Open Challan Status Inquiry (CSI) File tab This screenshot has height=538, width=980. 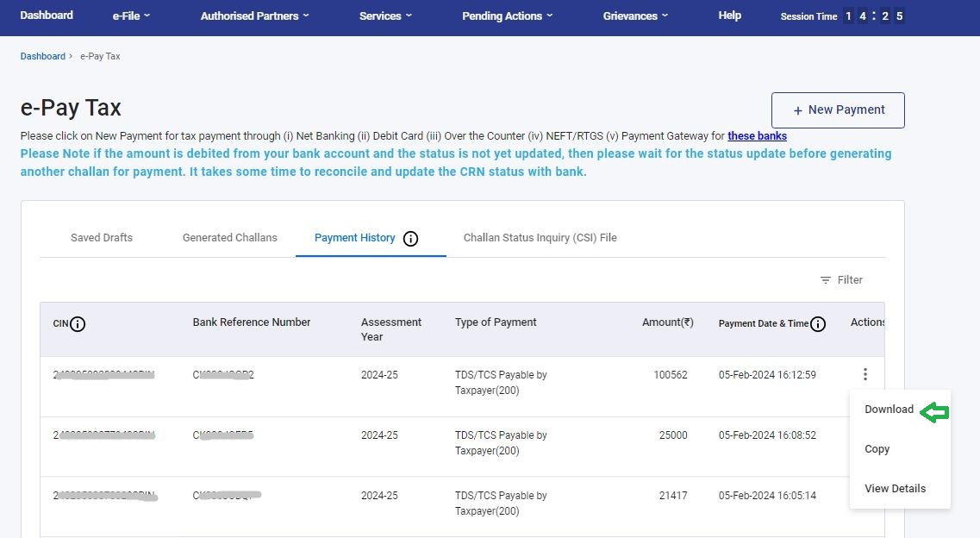pyautogui.click(x=540, y=238)
